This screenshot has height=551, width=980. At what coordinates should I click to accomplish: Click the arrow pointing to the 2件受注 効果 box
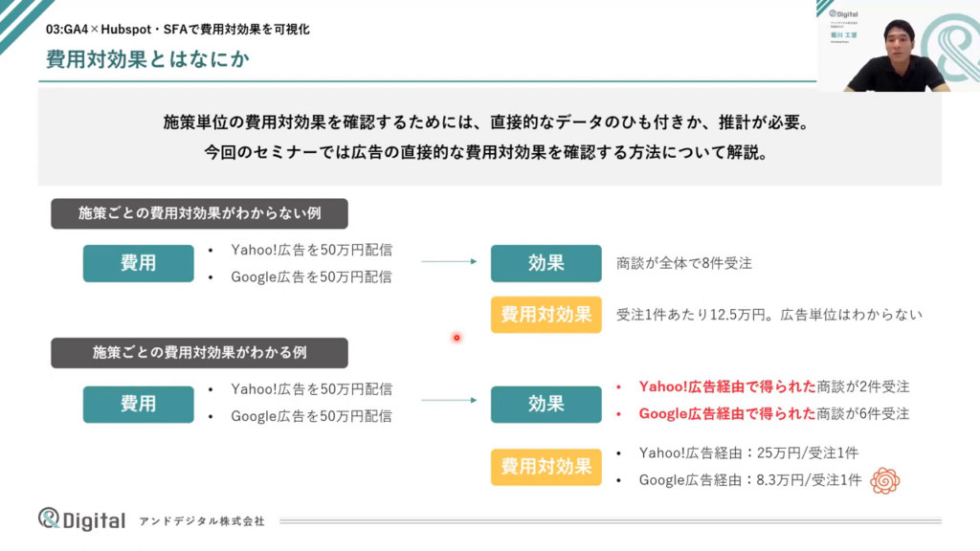449,402
